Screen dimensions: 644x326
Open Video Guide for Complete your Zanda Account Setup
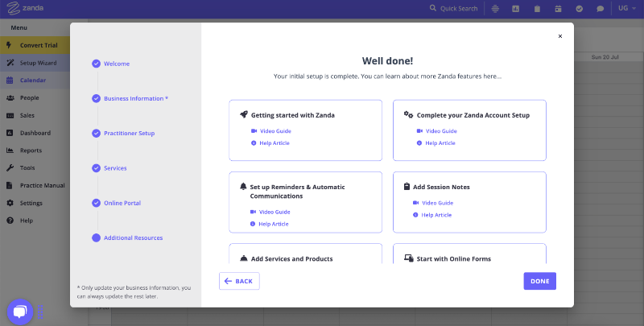coord(436,131)
